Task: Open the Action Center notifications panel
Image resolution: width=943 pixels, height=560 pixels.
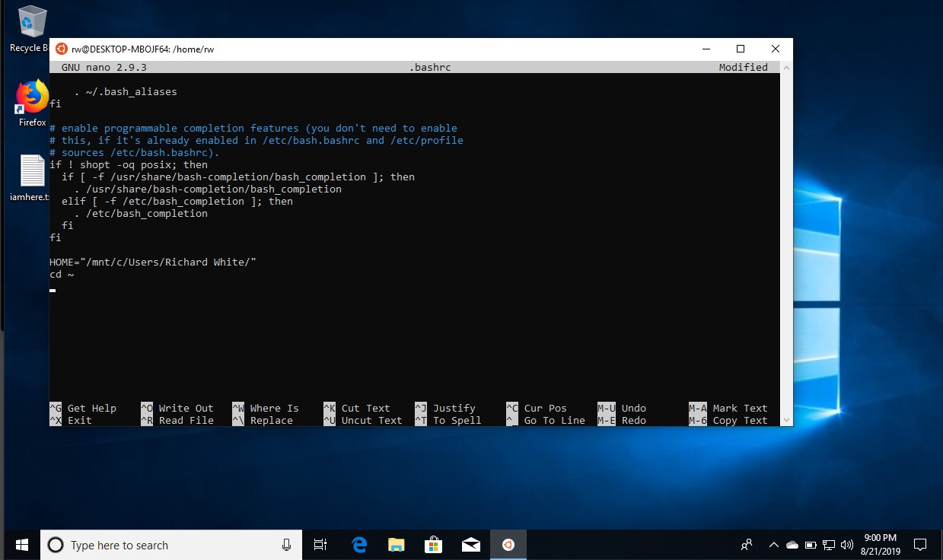Action: [920, 545]
